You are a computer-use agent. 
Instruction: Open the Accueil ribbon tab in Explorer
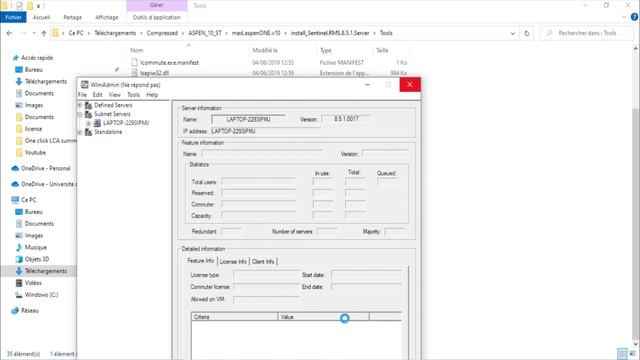41,17
